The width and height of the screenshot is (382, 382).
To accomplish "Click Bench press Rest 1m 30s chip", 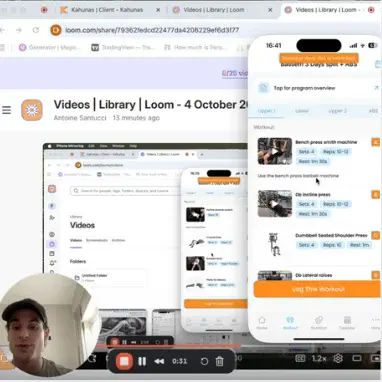I will 313,161.
